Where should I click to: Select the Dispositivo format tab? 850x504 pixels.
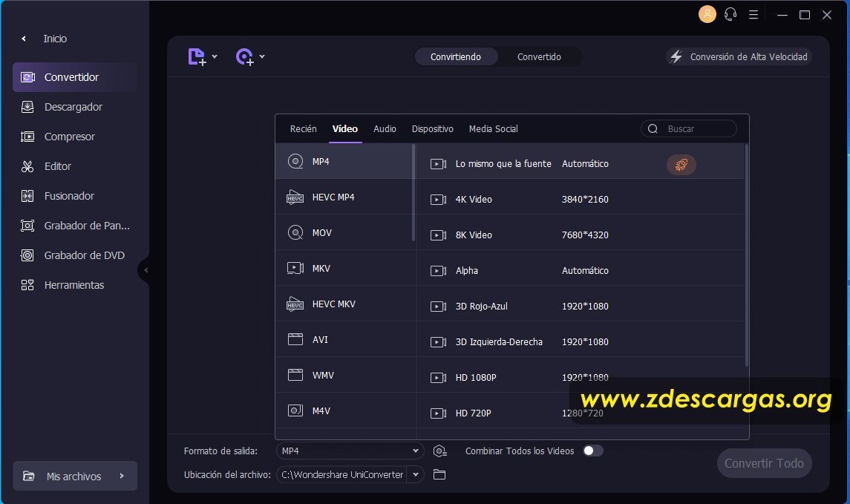(x=433, y=129)
